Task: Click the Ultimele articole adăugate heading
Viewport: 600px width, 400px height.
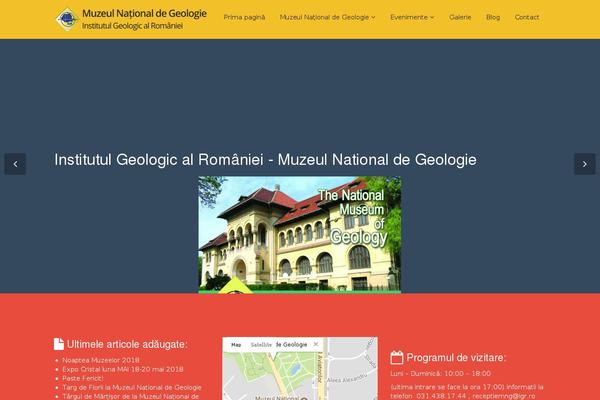Action: click(x=127, y=344)
